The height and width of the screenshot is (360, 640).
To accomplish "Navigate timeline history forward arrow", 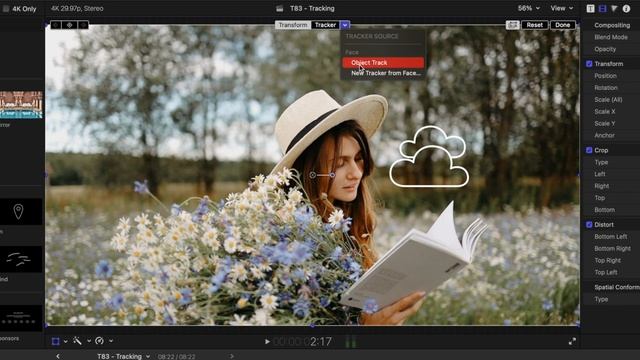I will tap(232, 356).
